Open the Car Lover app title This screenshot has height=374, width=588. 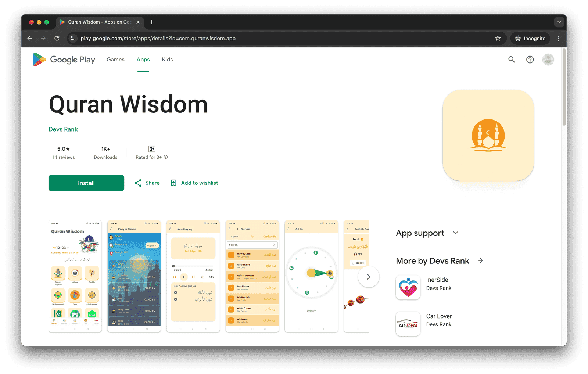point(439,316)
